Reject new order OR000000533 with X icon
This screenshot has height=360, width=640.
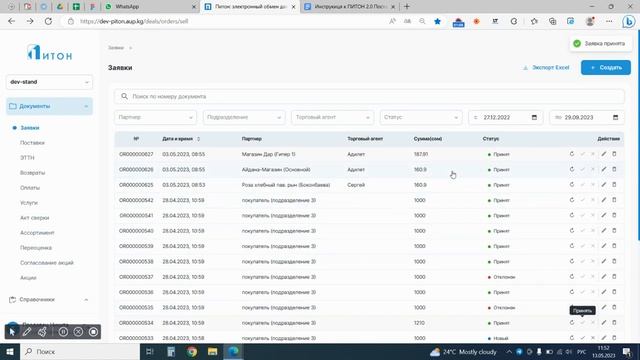[x=593, y=338]
